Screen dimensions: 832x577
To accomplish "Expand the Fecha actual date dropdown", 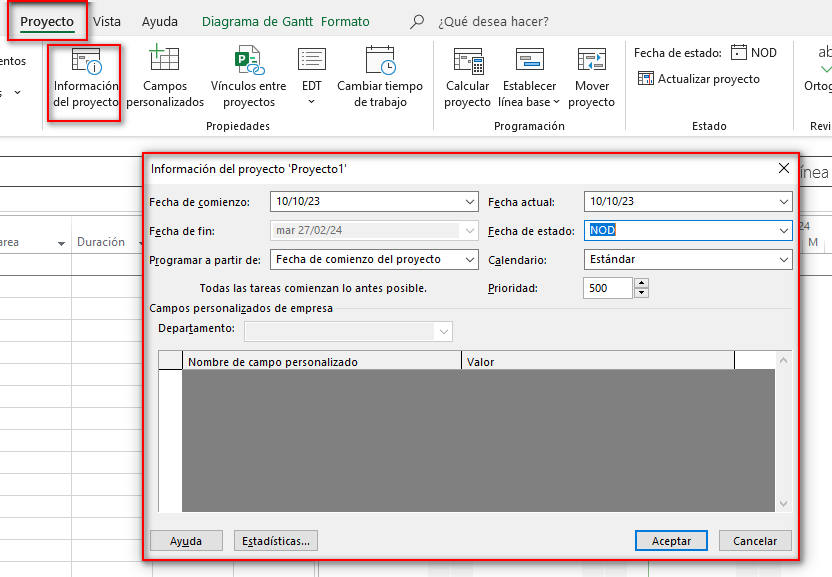I will (x=784, y=202).
